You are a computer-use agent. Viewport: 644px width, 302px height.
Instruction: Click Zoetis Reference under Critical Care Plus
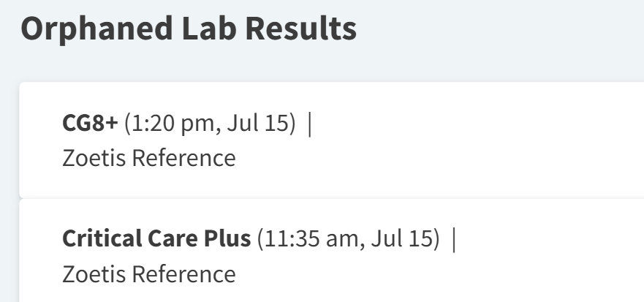pos(149,274)
